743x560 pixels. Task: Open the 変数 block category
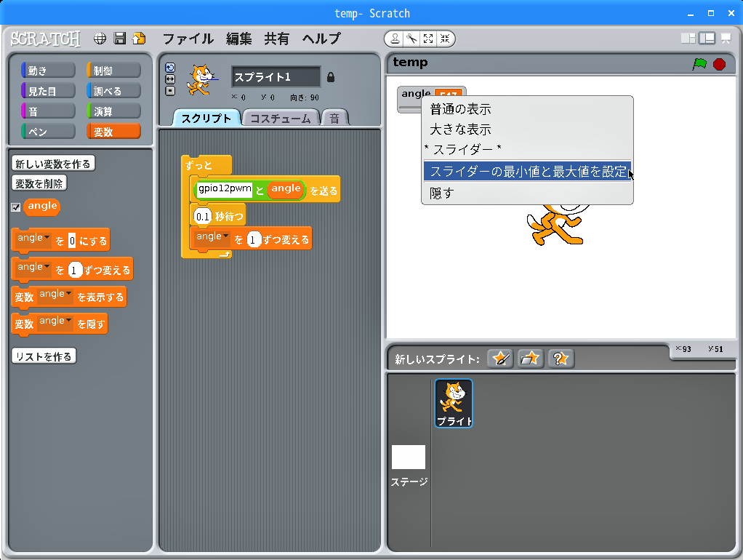(113, 132)
